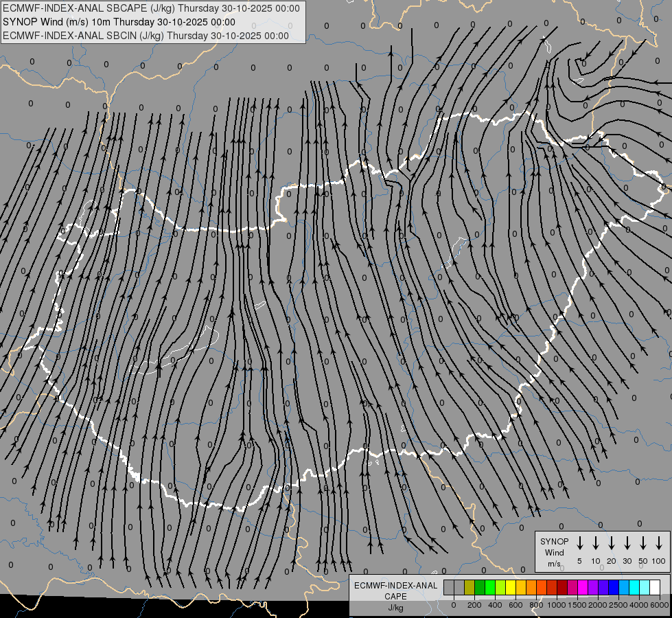Select the olive CAPE color swatch

tap(470, 587)
